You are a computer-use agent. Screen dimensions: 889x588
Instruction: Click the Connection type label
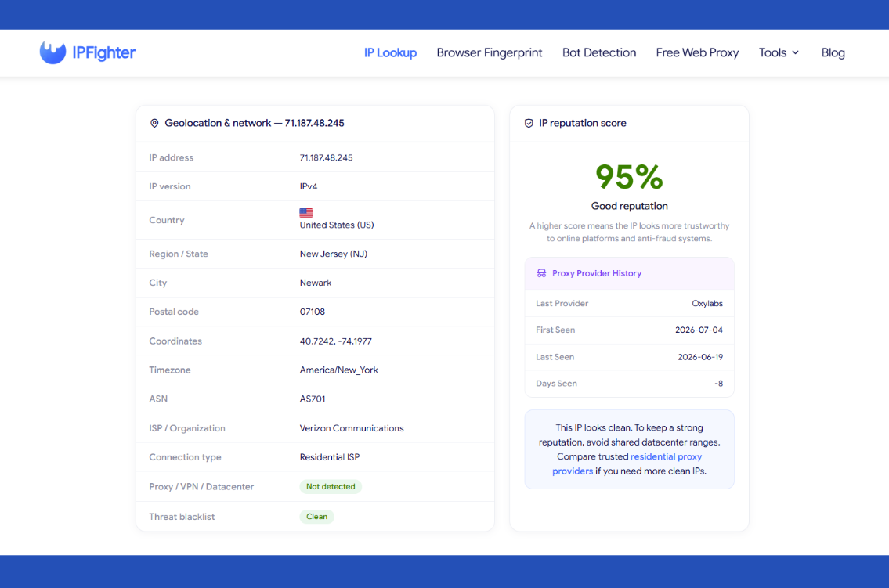[x=185, y=457]
